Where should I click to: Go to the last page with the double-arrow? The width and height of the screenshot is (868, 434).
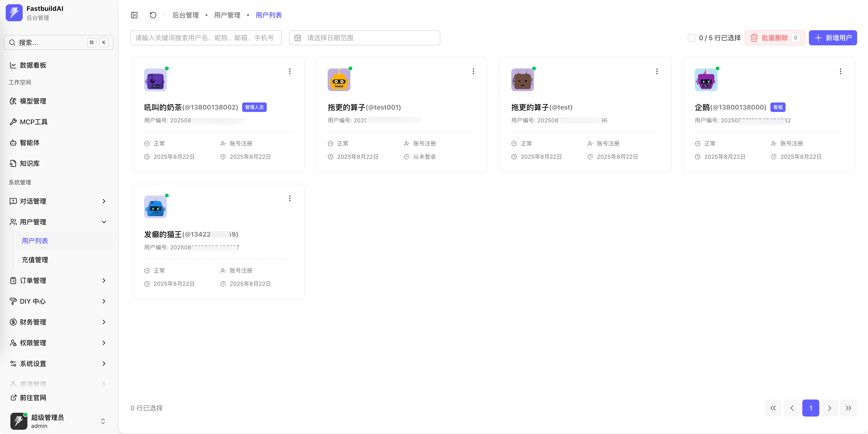click(x=848, y=408)
